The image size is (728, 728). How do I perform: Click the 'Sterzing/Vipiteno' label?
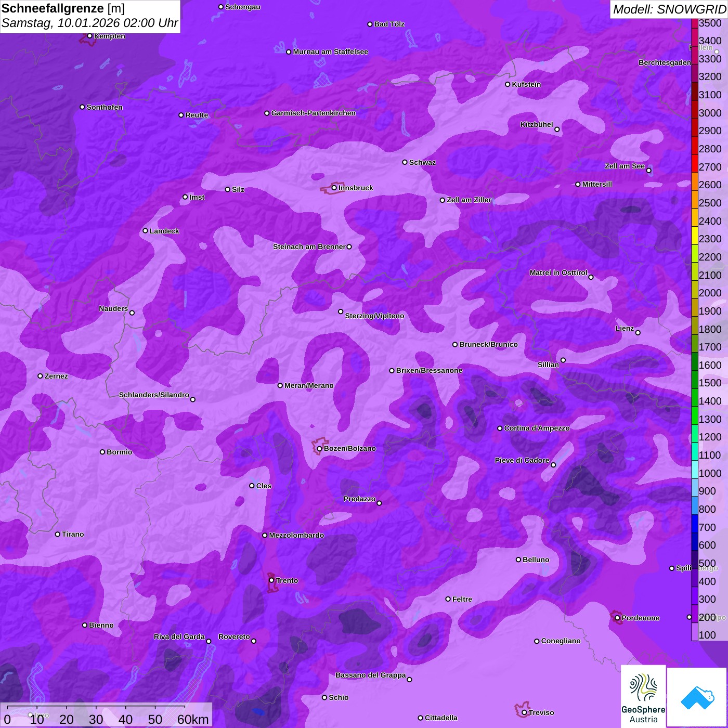click(374, 316)
